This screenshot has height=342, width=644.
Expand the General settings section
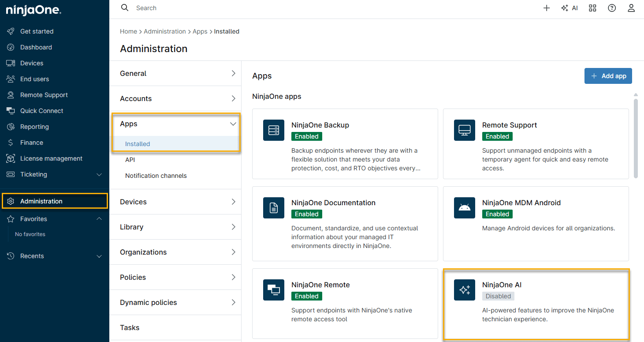[233, 74]
